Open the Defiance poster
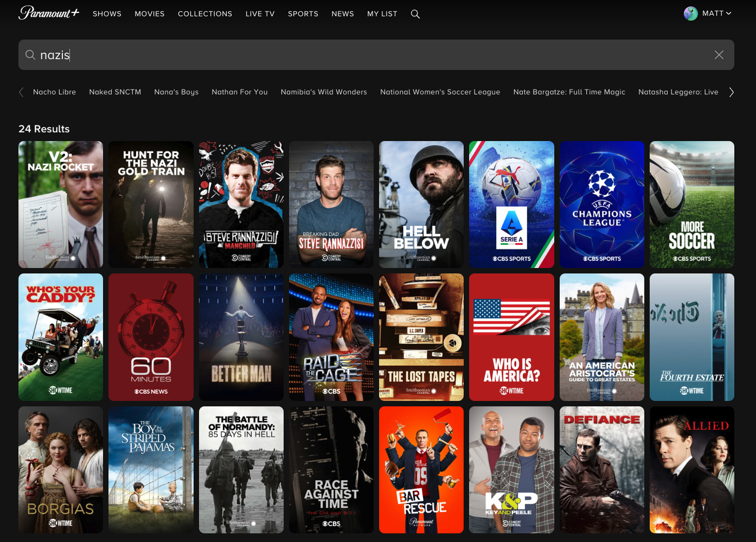Viewport: 756px width, 542px height. [602, 470]
